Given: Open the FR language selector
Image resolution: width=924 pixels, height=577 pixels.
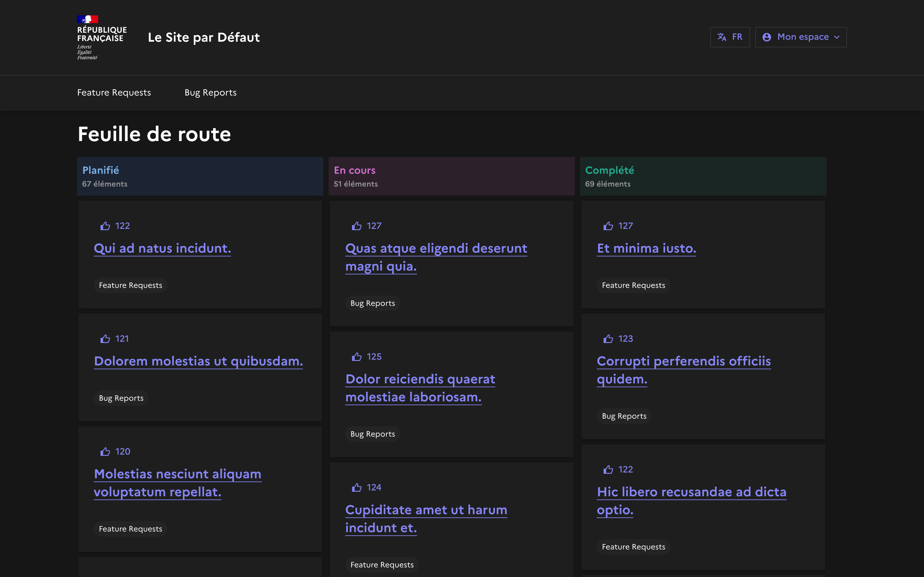Looking at the screenshot, I should [730, 37].
